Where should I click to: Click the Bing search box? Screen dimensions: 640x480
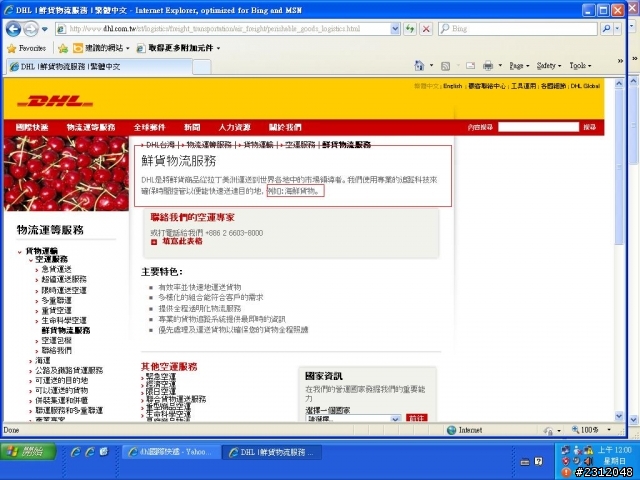(518, 29)
